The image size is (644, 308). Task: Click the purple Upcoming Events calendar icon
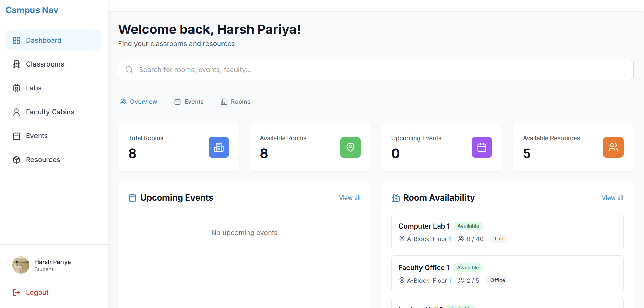482,147
